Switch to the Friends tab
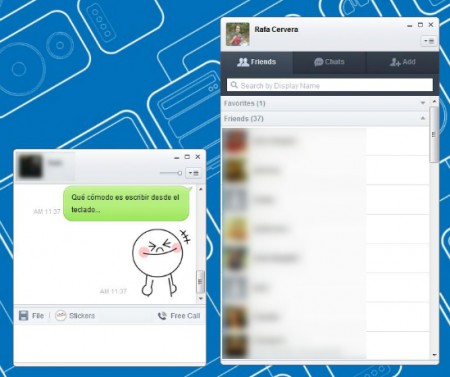Screen dimensions: 450x377 pos(257,62)
